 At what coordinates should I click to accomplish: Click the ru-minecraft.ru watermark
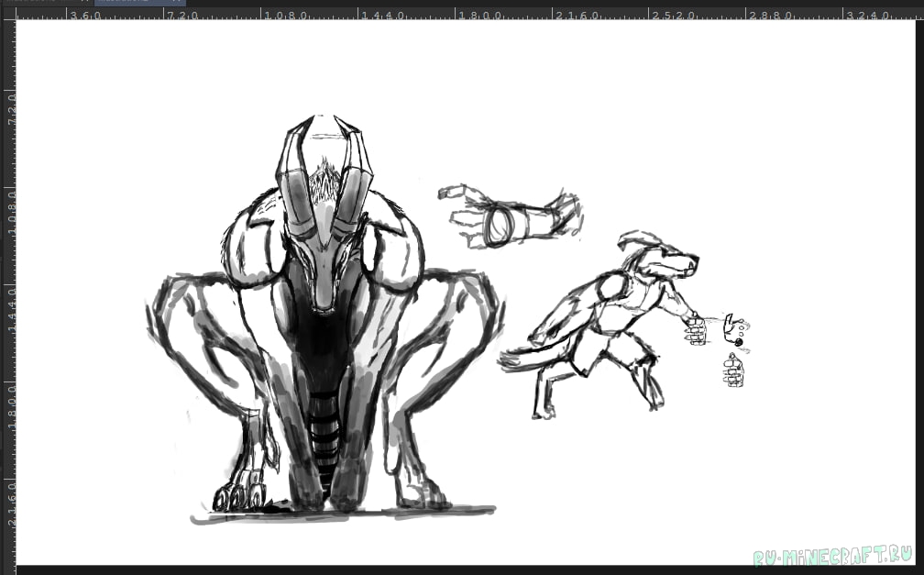pos(833,557)
